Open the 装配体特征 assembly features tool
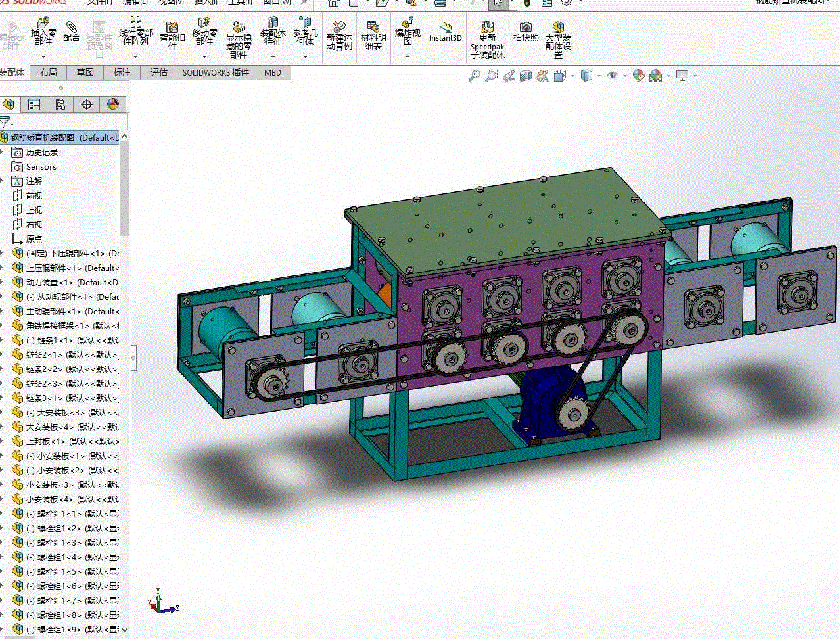Screen dimensions: 840x639 coord(273,32)
